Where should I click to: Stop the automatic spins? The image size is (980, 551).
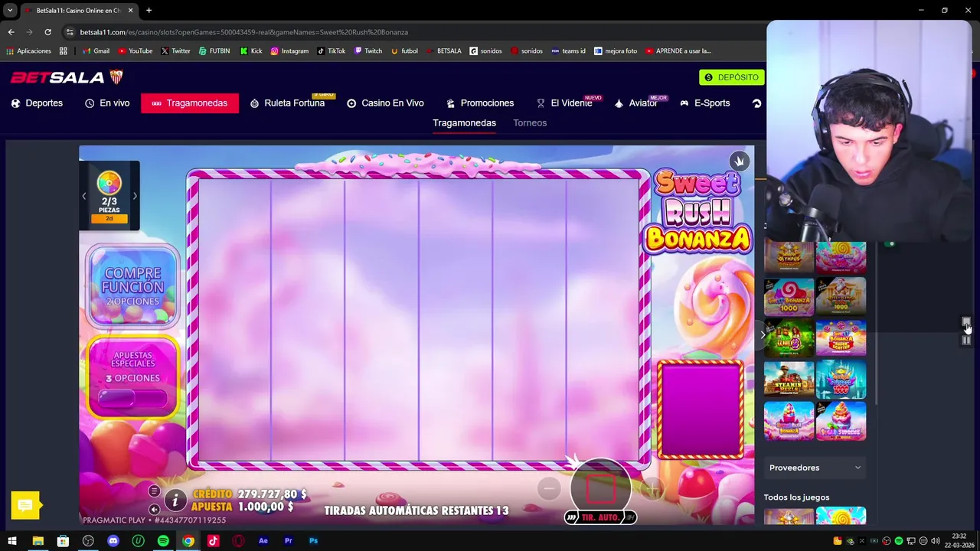point(601,489)
